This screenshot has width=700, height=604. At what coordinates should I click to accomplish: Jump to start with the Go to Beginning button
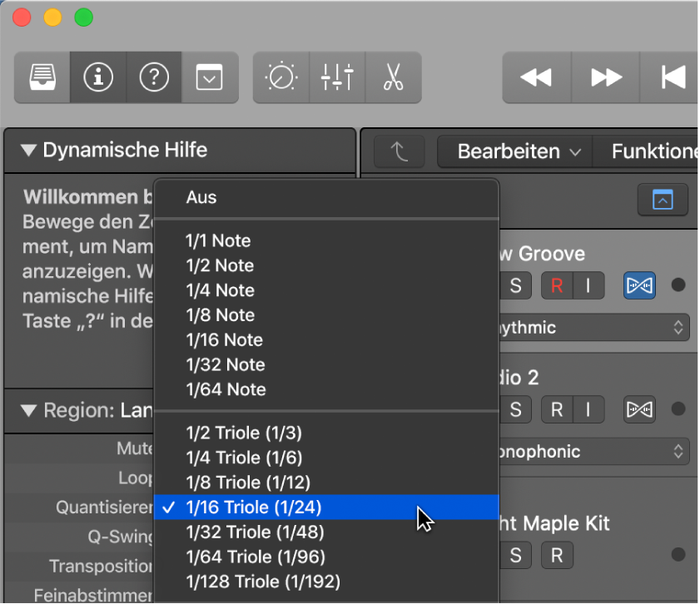(x=673, y=77)
